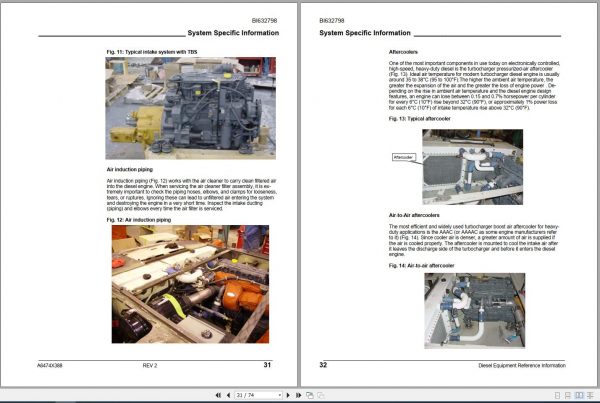Go to the next page

click(288, 395)
